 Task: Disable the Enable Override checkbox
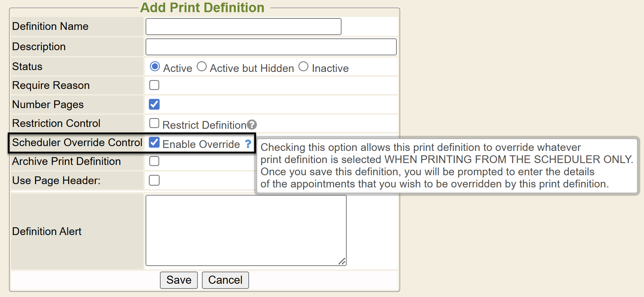[x=154, y=142]
